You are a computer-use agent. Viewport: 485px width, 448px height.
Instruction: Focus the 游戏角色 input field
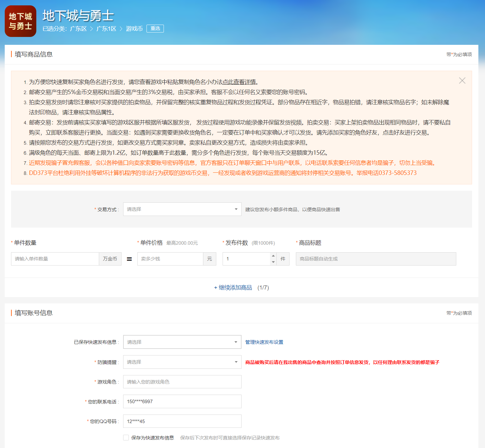click(182, 382)
